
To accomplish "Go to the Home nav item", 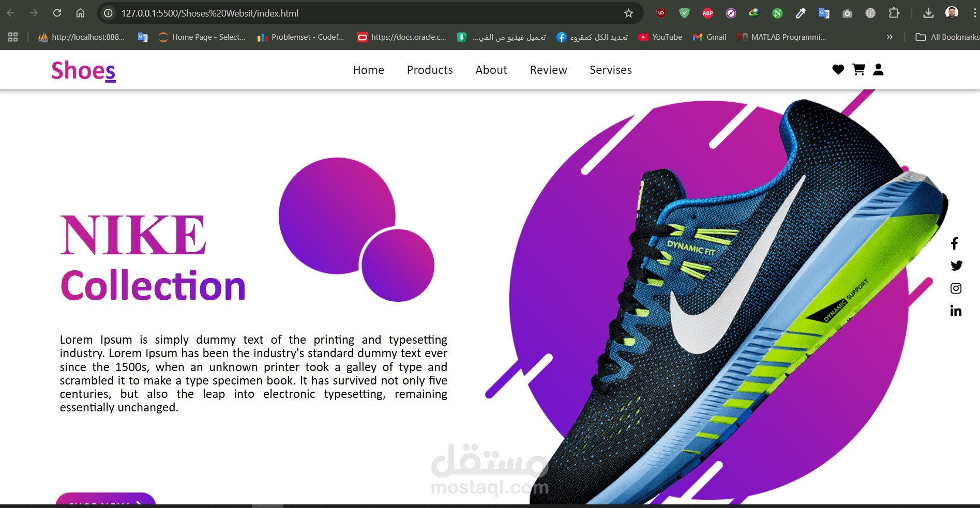I will [369, 70].
